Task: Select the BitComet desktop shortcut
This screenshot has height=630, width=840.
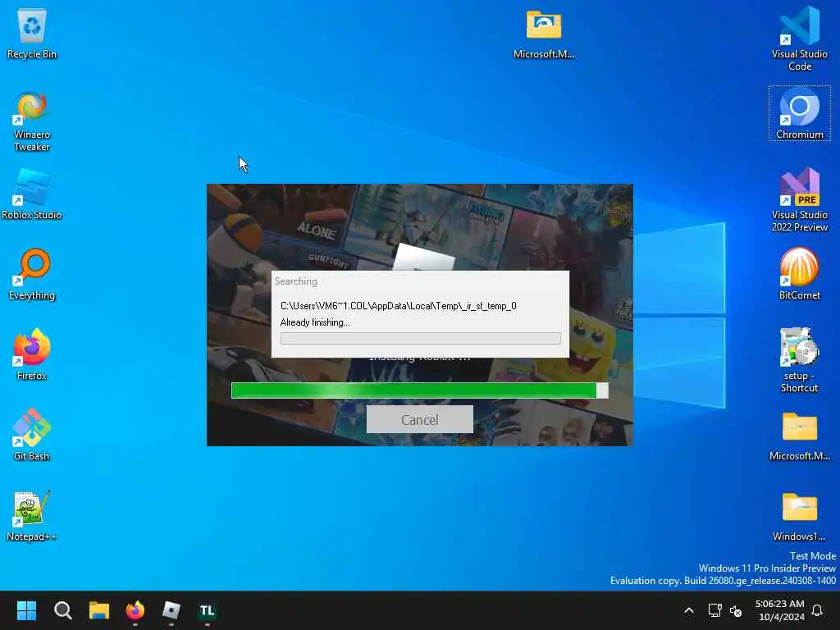Action: 799,274
